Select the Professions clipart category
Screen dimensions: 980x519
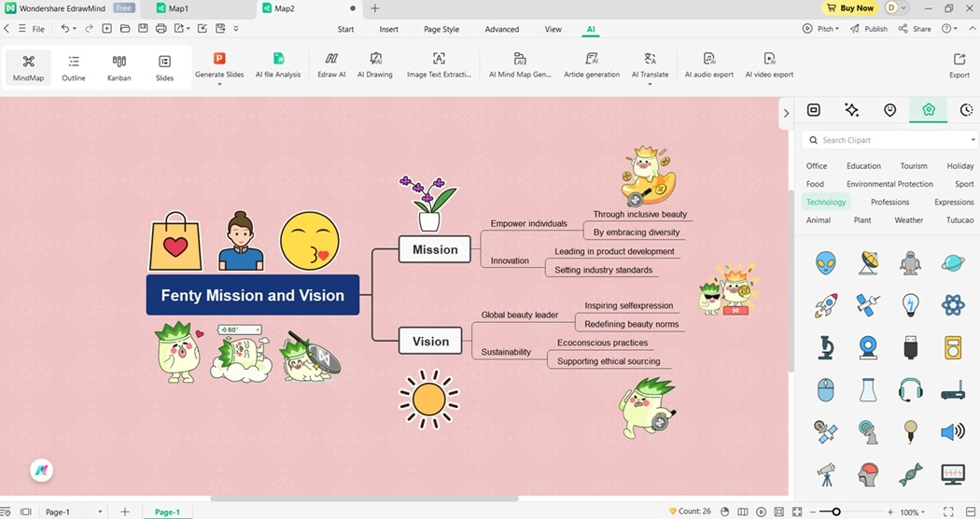coord(890,202)
